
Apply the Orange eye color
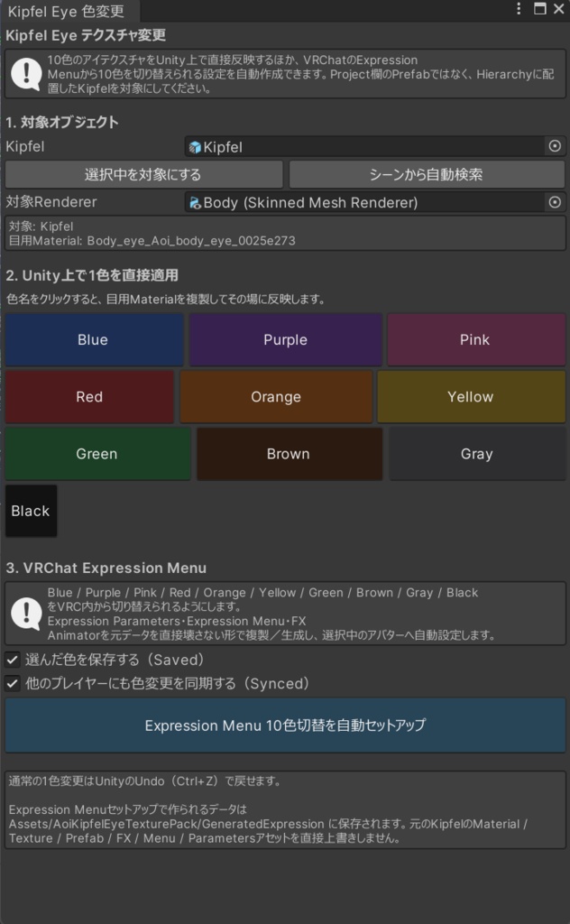(276, 397)
